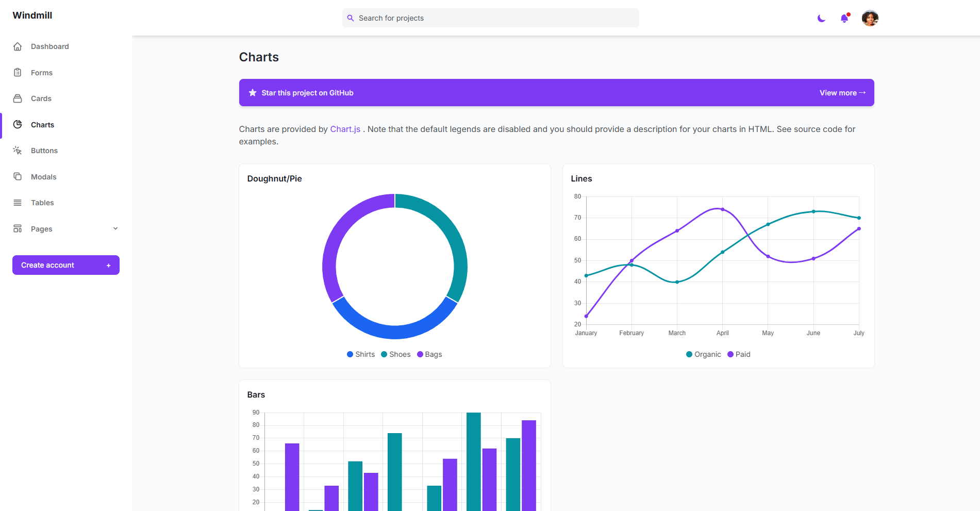Viewport: 980px width, 511px height.
Task: Click the July axis label
Action: (x=859, y=333)
